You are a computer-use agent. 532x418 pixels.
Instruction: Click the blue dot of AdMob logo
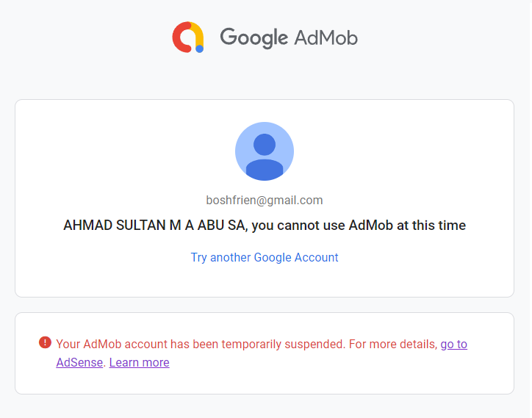199,48
